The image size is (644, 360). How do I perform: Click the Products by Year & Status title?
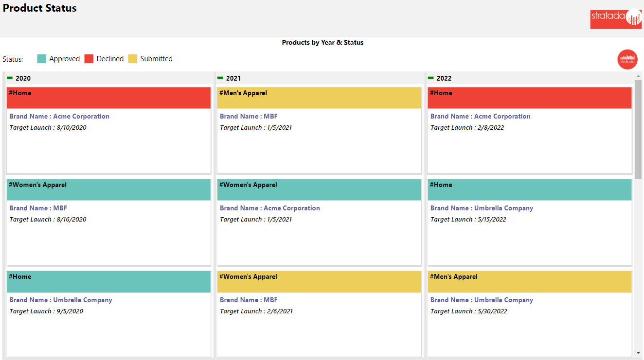tap(322, 43)
